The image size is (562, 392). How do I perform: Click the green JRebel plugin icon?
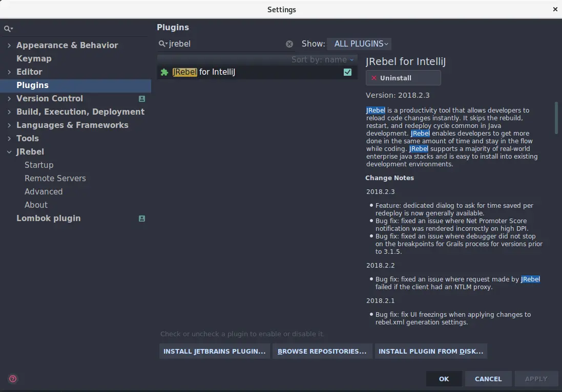pos(164,72)
